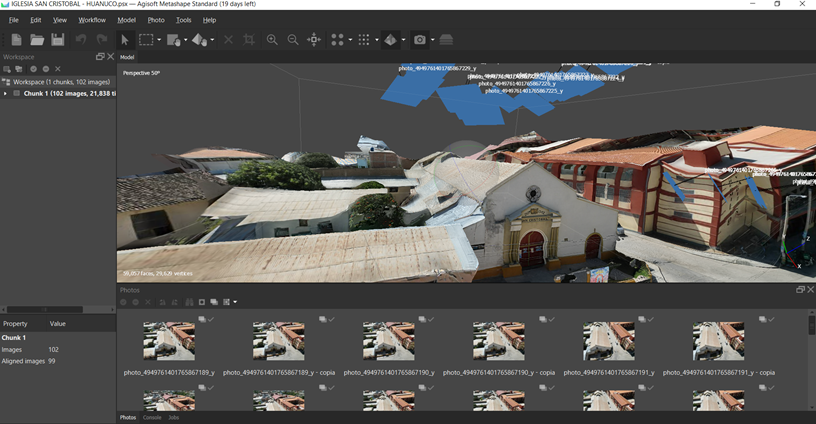Open the Edit menu
This screenshot has height=424, width=816.
click(35, 20)
